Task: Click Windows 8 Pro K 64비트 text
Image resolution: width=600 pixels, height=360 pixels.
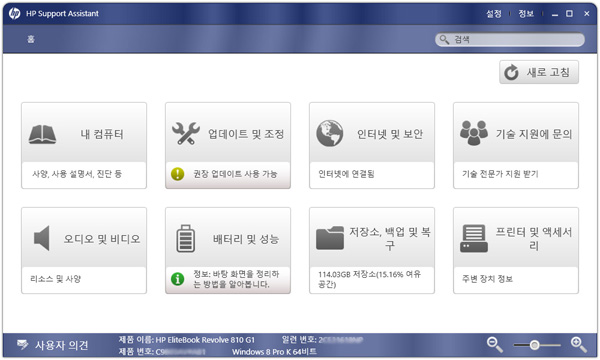Action: pos(274,352)
